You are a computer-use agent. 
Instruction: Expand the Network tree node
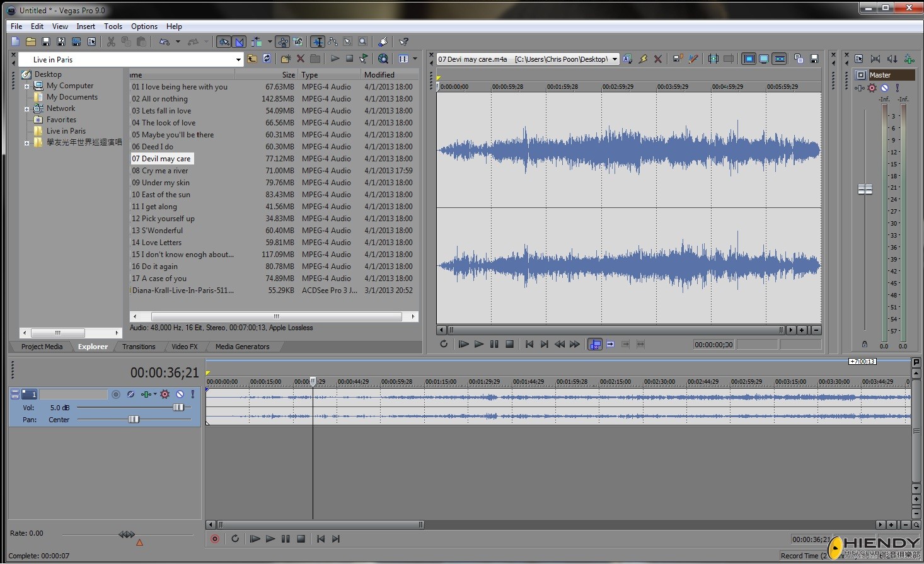click(x=27, y=109)
